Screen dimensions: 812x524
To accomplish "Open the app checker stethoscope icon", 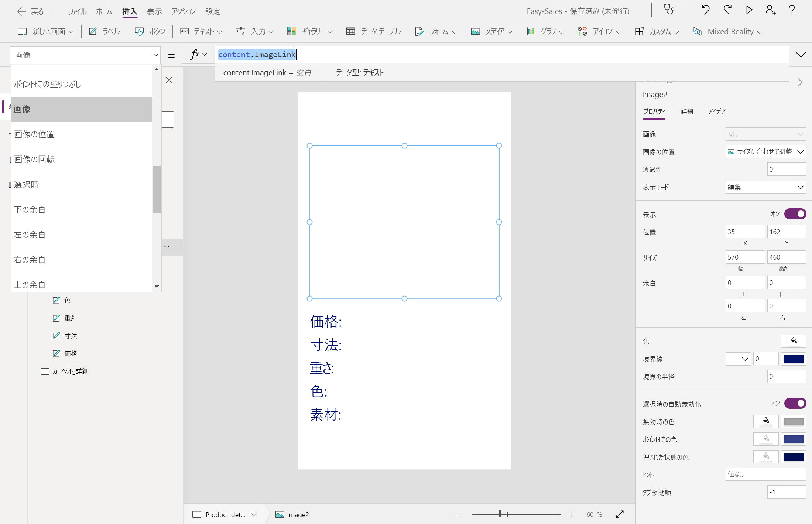I will pos(669,10).
